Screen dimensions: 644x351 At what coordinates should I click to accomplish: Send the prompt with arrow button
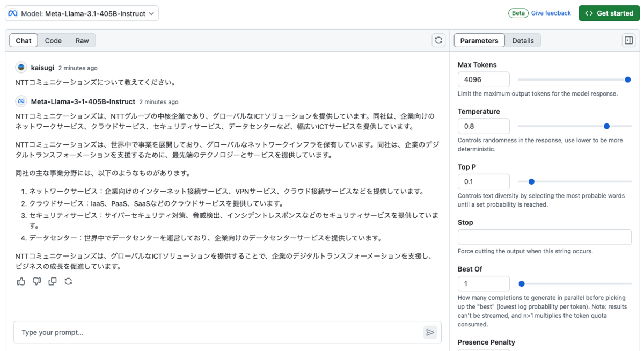(x=430, y=332)
